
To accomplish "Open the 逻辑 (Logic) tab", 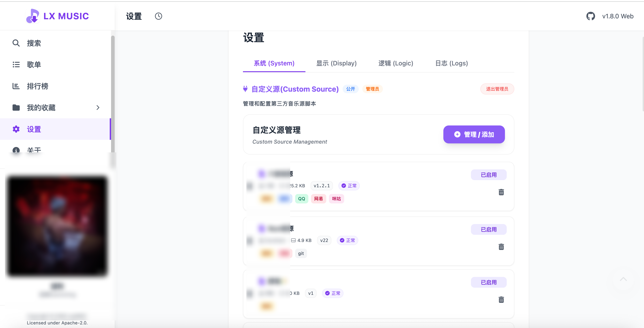I will tap(395, 63).
